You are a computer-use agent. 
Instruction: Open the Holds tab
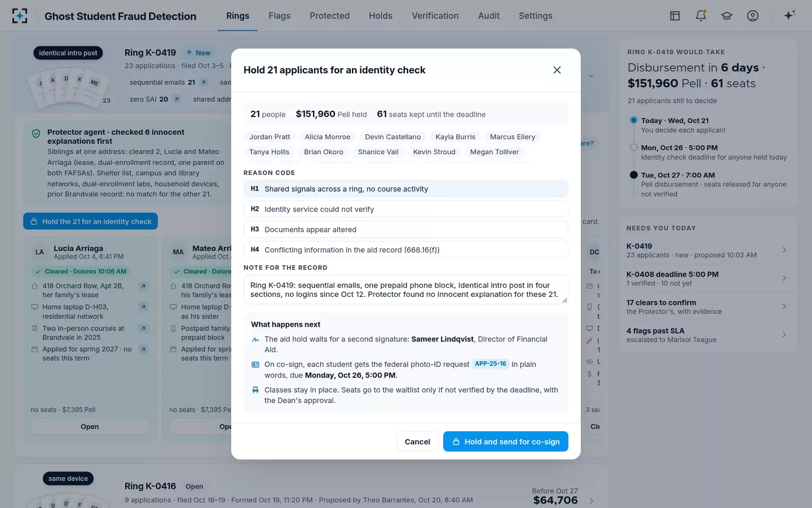(381, 16)
